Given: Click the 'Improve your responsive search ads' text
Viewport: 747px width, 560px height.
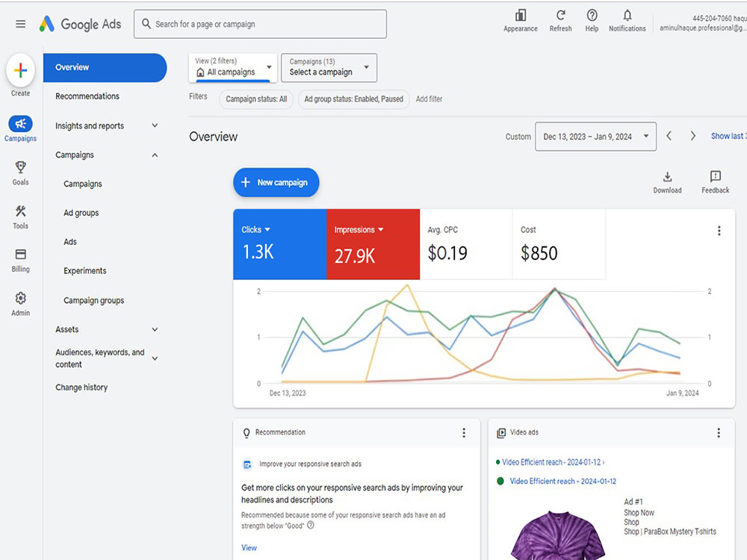Looking at the screenshot, I should pos(310,464).
